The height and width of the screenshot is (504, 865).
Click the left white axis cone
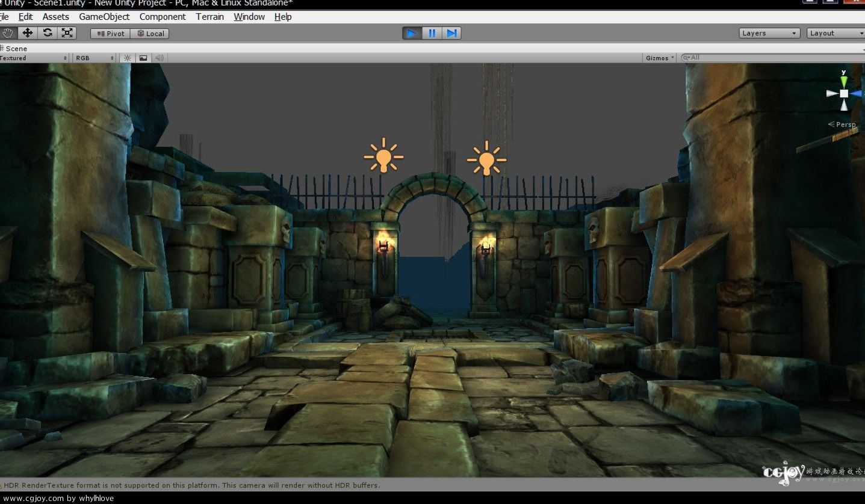point(832,94)
